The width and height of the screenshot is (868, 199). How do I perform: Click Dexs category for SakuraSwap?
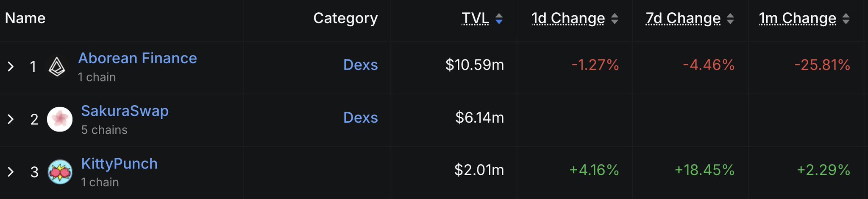(360, 118)
